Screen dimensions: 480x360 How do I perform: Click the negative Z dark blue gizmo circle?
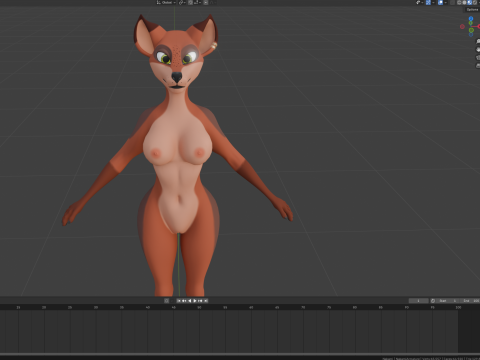tap(471, 34)
